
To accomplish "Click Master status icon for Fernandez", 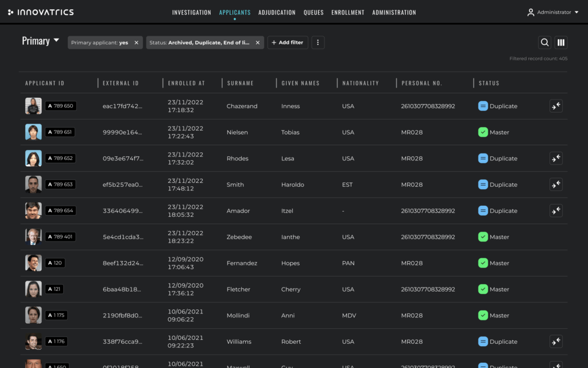I will click(x=482, y=263).
